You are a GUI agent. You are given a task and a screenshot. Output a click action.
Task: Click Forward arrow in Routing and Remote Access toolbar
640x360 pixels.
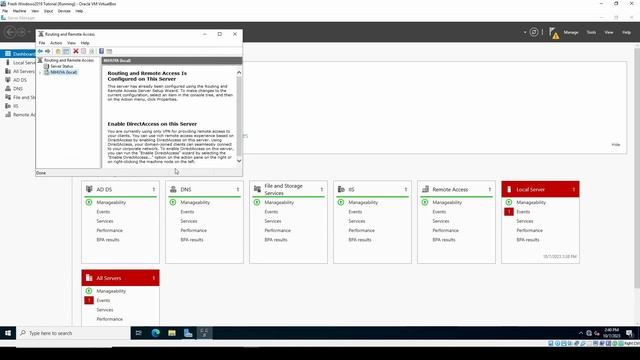click(x=48, y=51)
